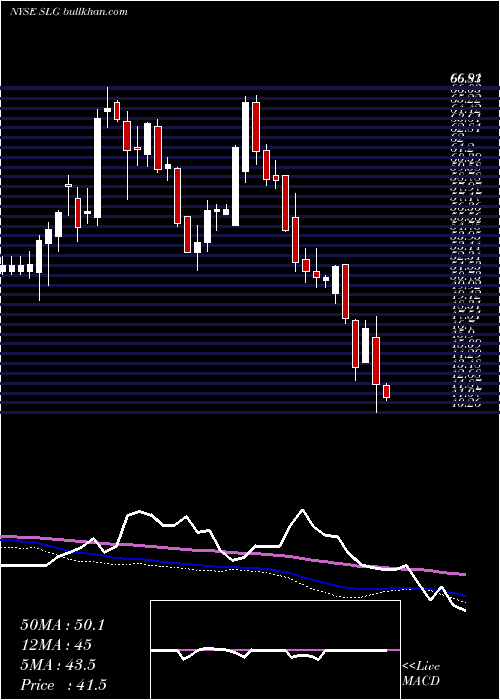Click the 12MA : 45 label
500x700 pixels.
coord(56,645)
